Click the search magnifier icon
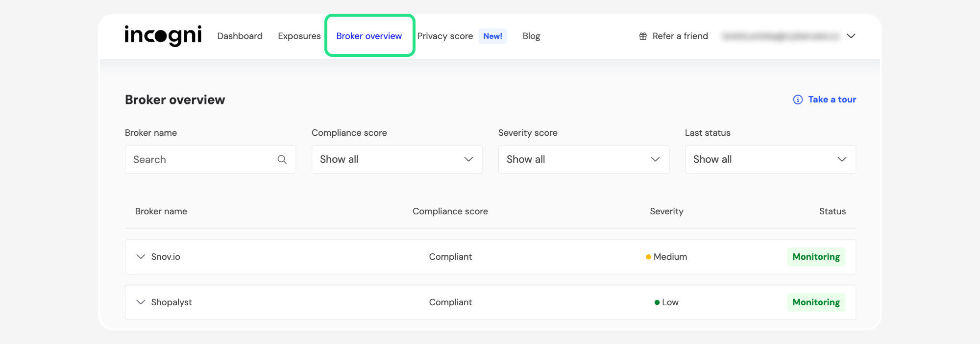 click(x=282, y=159)
